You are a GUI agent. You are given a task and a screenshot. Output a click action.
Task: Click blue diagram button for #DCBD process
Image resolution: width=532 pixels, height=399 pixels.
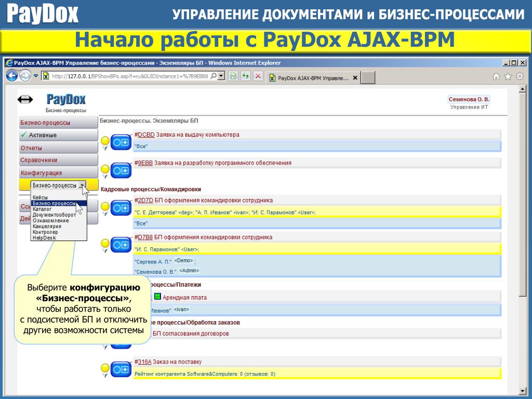point(121,142)
